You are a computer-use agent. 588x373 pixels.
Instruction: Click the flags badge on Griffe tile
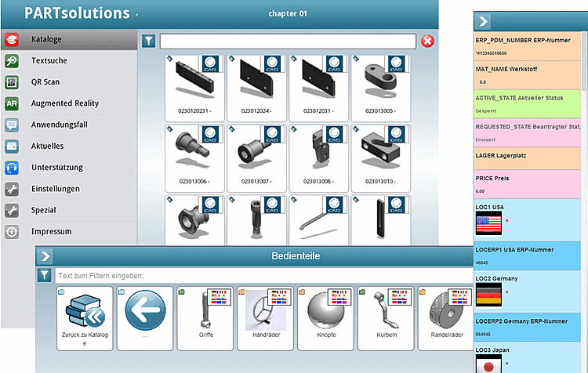point(219,297)
